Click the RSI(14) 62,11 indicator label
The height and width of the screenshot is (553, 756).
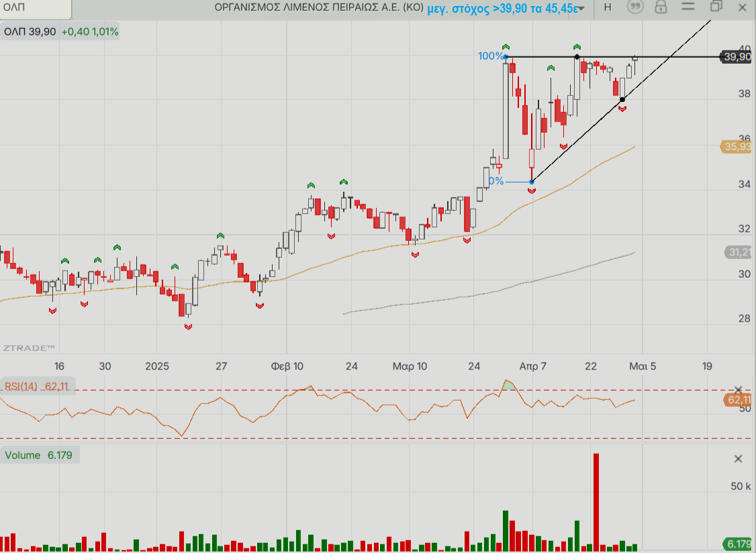click(37, 386)
